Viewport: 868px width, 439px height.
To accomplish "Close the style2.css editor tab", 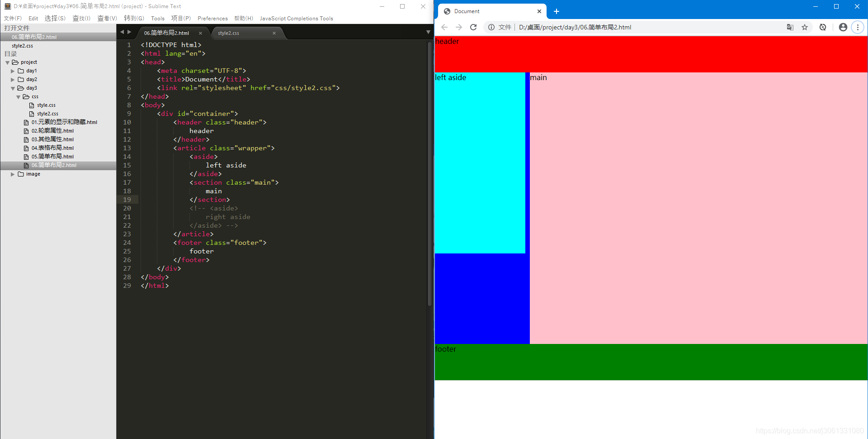I will (274, 33).
